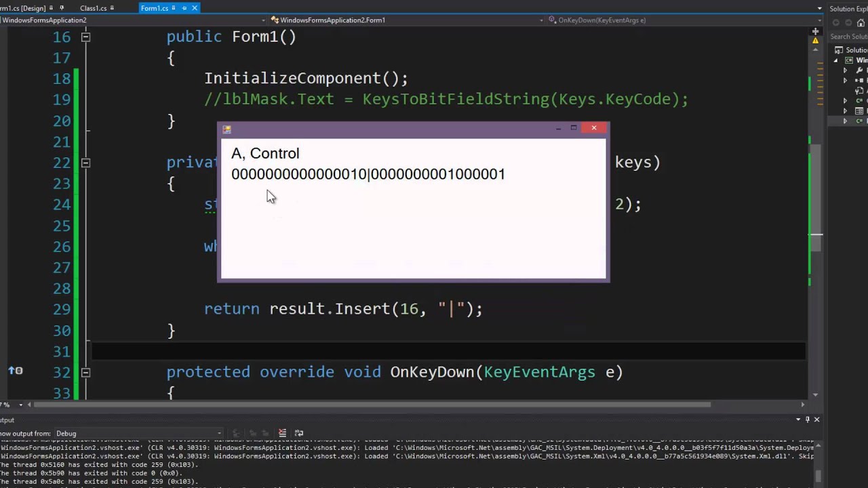Expand the first C# file node arrow
Viewport: 868px width, 488px height.
(845, 101)
